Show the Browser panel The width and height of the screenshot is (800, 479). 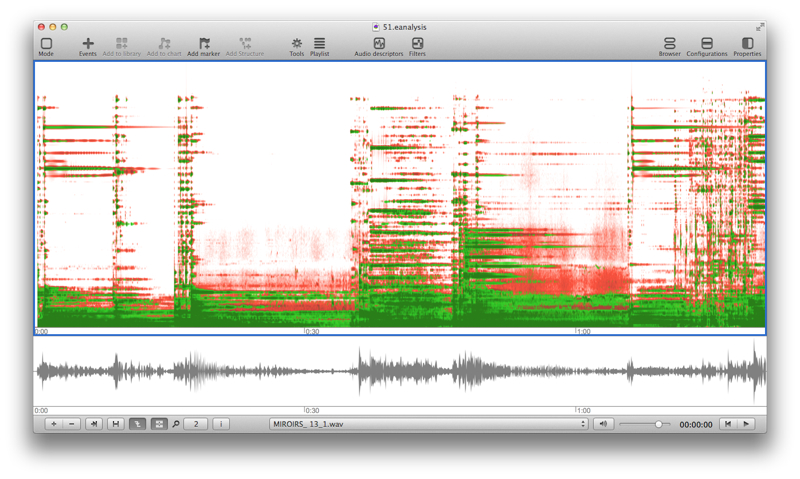(x=669, y=43)
